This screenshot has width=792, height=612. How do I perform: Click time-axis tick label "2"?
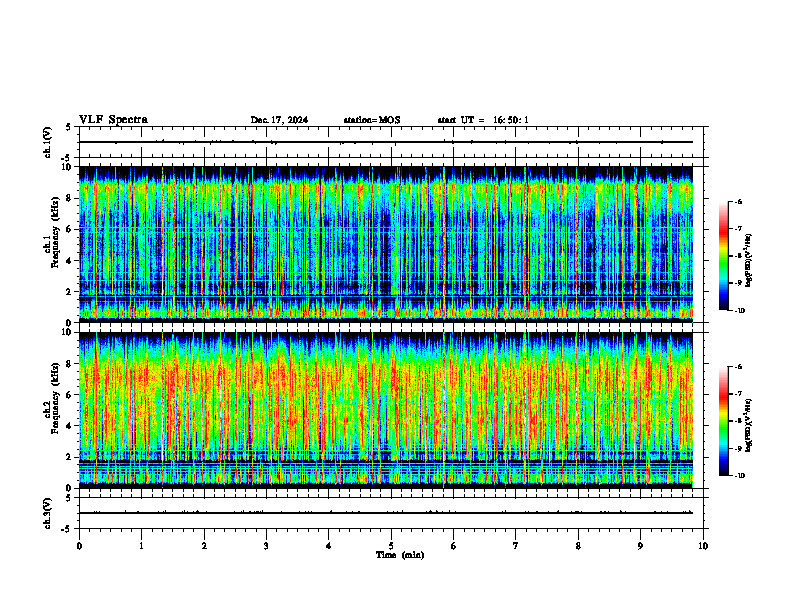204,546
